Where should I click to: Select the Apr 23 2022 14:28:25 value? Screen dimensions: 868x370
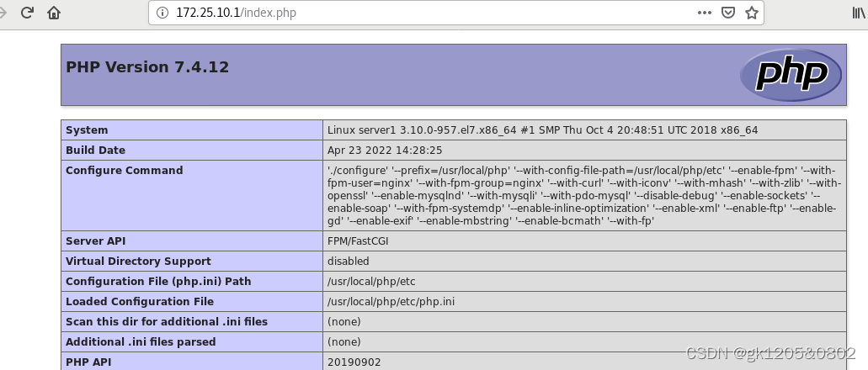[x=385, y=150]
